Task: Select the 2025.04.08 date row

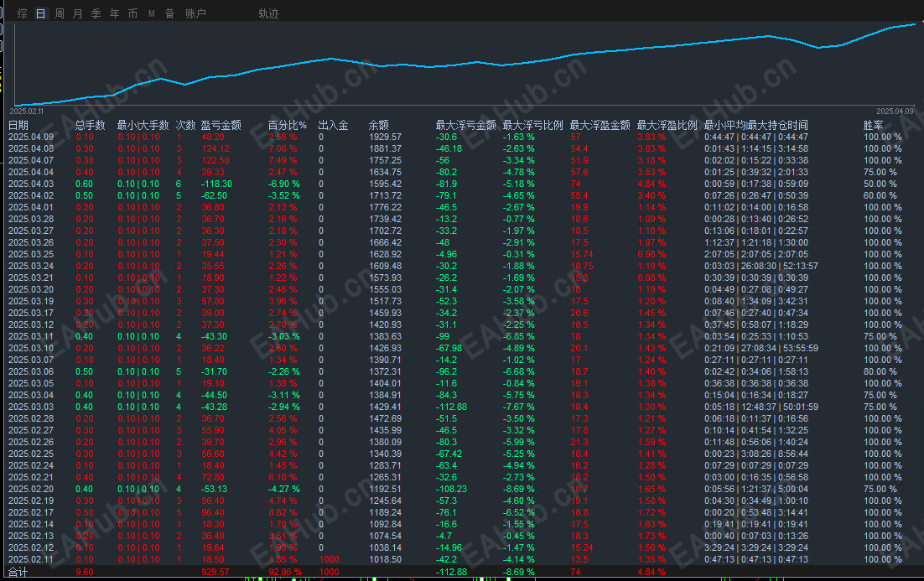Action: (x=31, y=148)
